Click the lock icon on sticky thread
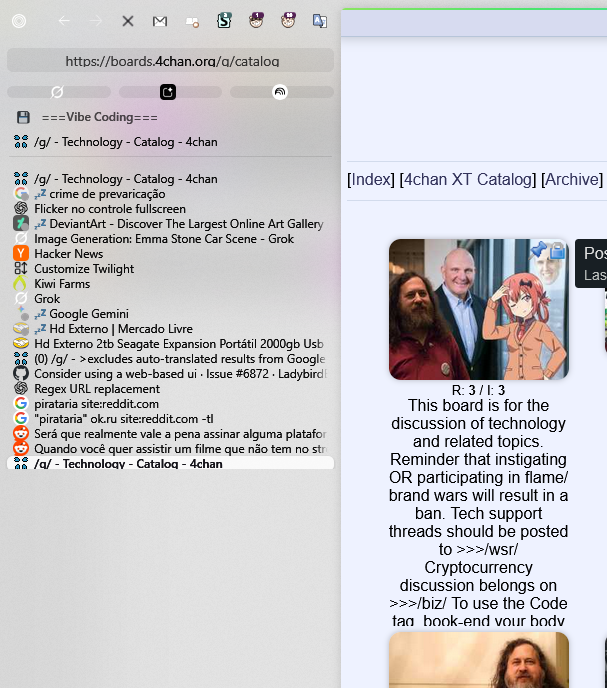607x688 pixels. click(x=557, y=251)
